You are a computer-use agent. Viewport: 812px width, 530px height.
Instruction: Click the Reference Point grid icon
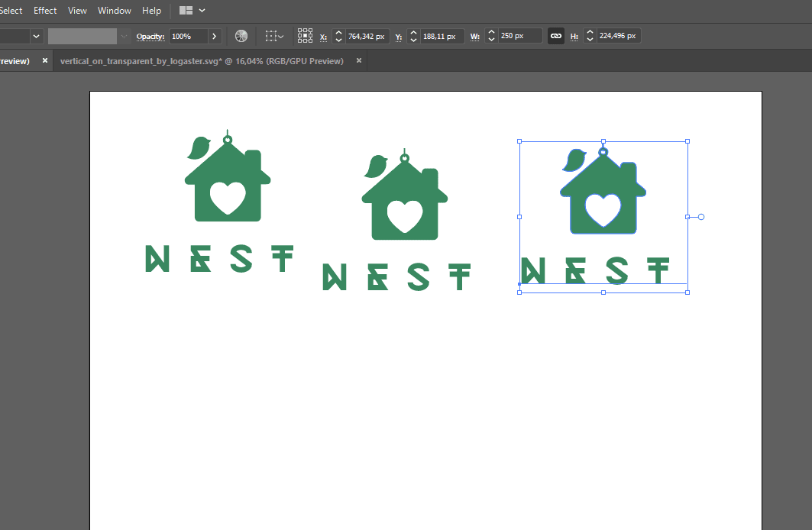305,36
